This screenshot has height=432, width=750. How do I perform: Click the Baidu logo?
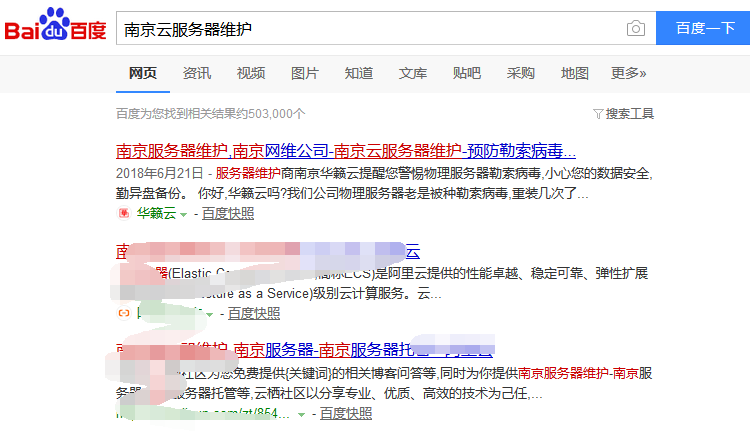pos(55,25)
